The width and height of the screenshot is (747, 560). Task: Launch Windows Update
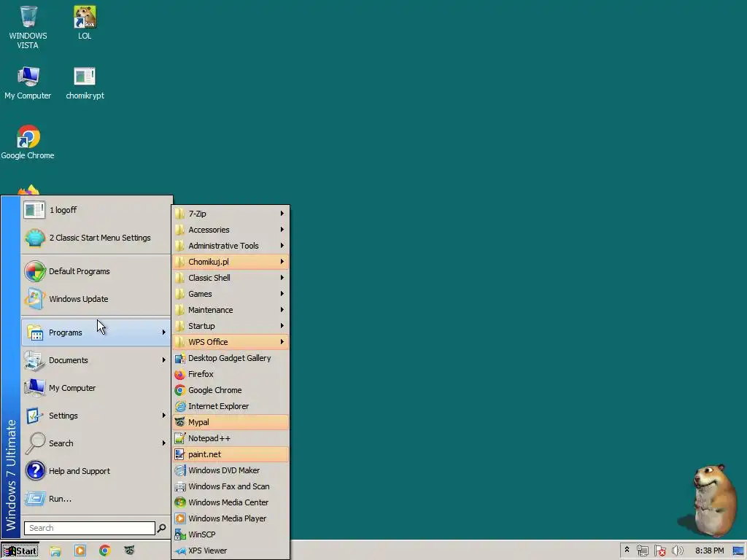tap(96, 299)
